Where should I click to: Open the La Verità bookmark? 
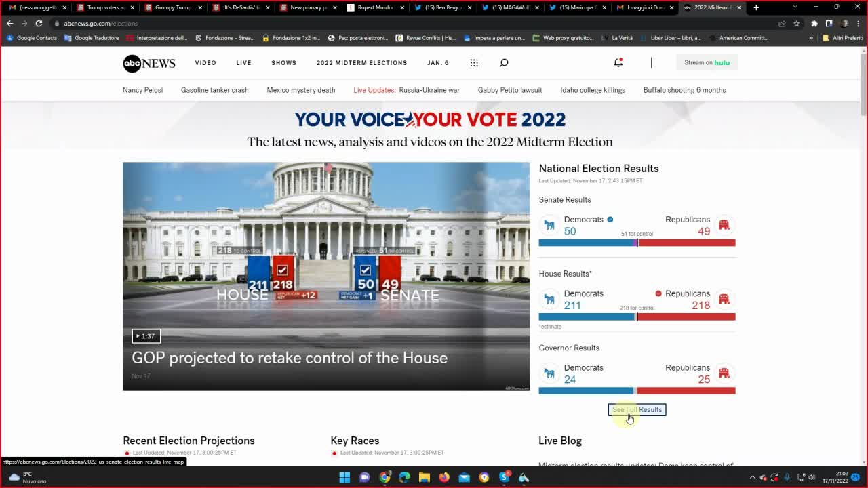(x=616, y=38)
